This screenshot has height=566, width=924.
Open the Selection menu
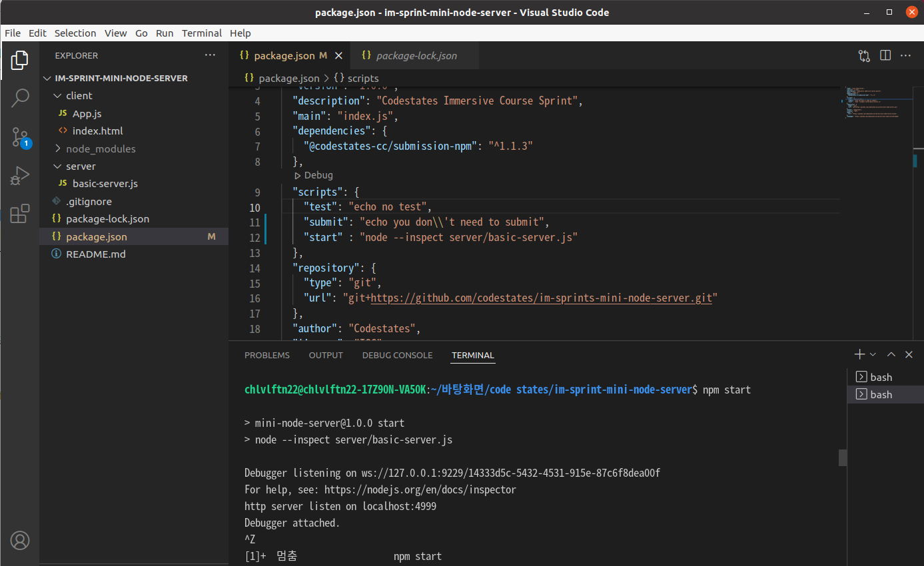click(x=75, y=33)
